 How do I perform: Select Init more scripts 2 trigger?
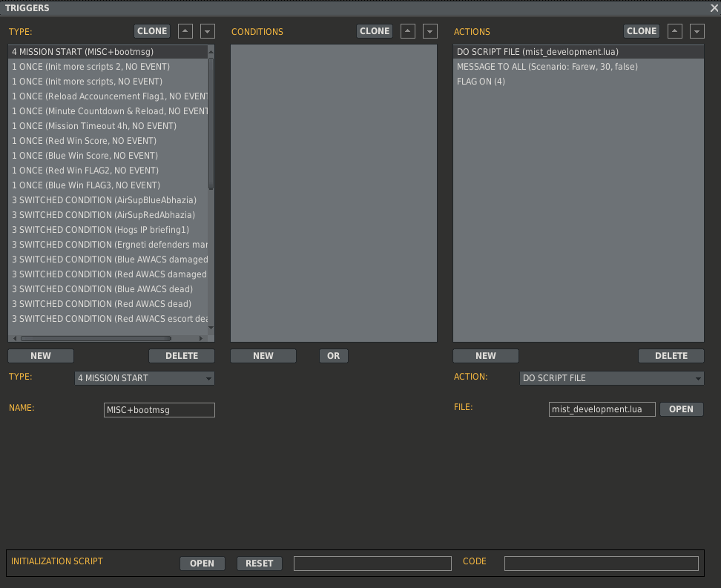pos(108,67)
